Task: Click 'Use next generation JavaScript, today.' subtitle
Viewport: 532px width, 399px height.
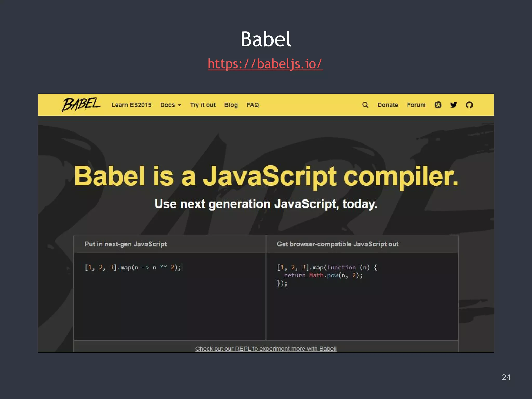Action: (x=266, y=204)
